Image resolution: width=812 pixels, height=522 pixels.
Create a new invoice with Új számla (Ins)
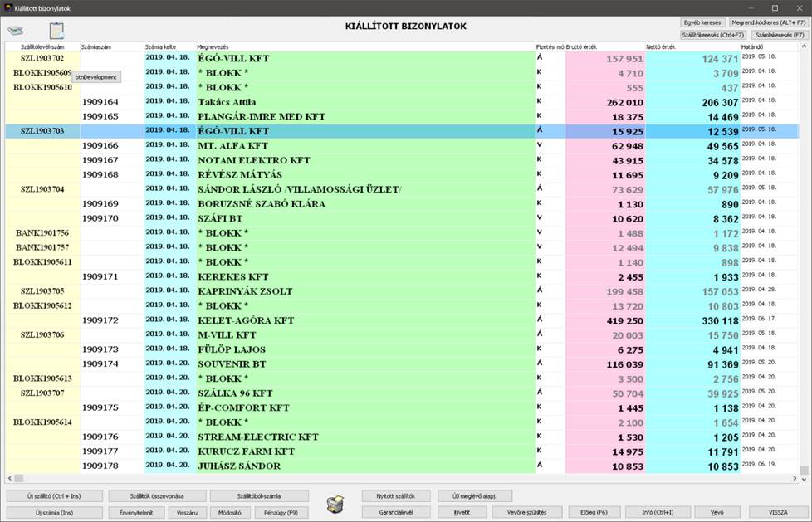click(54, 513)
